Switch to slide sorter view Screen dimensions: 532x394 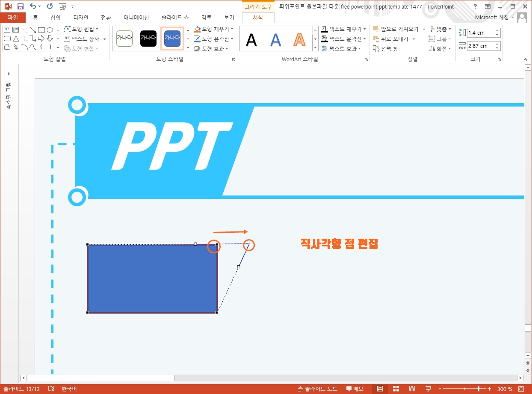click(396, 389)
